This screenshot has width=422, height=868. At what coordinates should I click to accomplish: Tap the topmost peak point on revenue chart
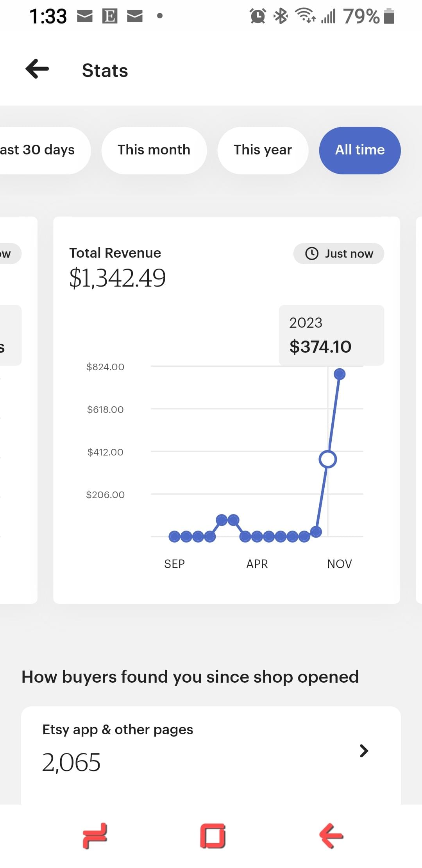340,374
